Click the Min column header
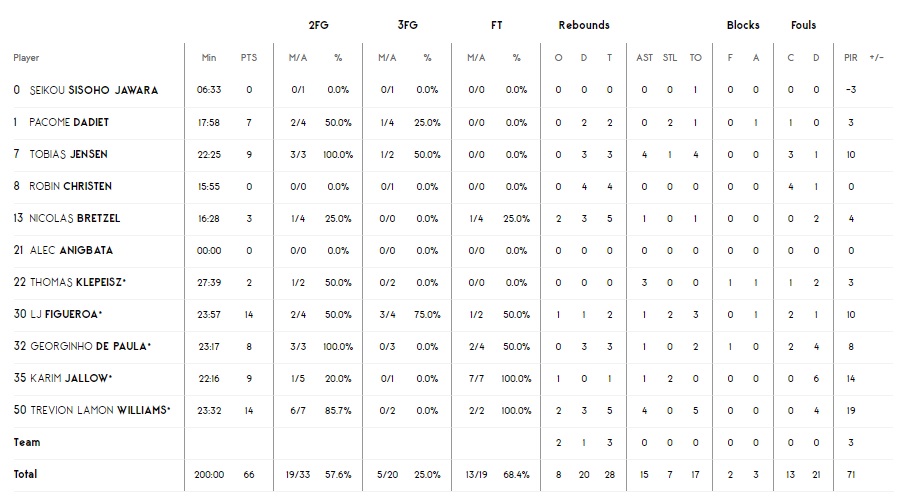Image resolution: width=900 pixels, height=501 pixels. (209, 58)
